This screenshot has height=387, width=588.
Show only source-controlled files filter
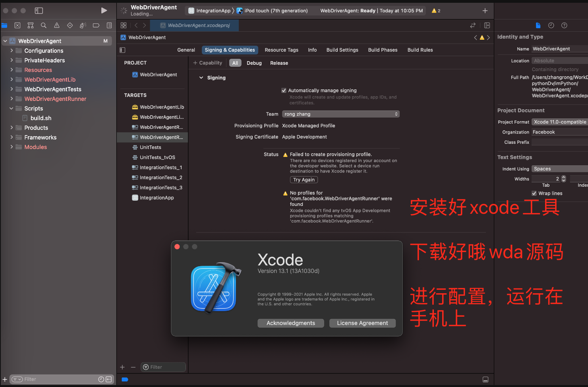pyautogui.click(x=108, y=379)
